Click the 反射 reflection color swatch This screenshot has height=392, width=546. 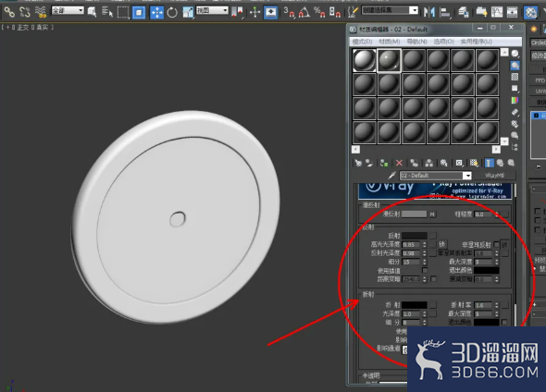click(414, 236)
